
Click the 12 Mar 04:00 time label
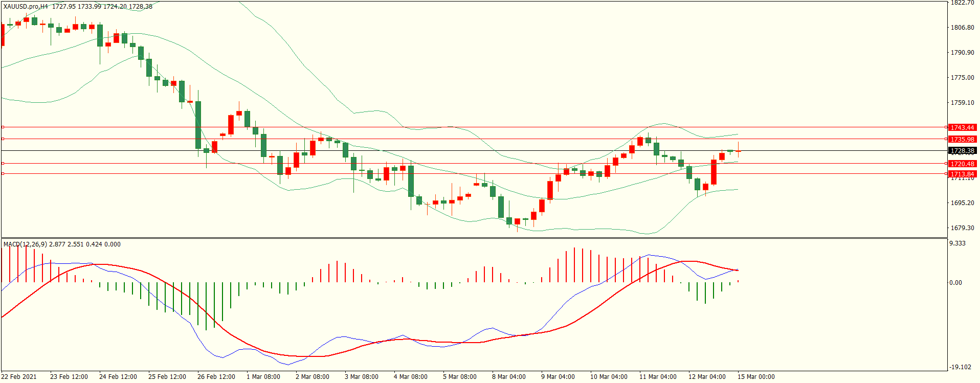[x=707, y=377]
